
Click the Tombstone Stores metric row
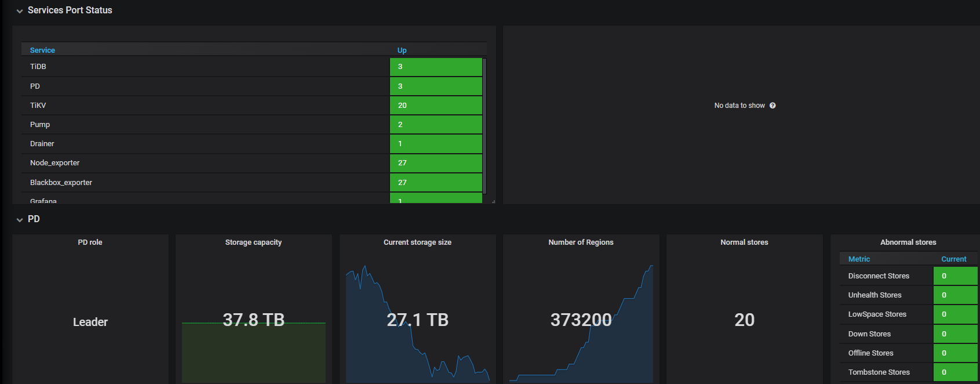[x=879, y=372]
